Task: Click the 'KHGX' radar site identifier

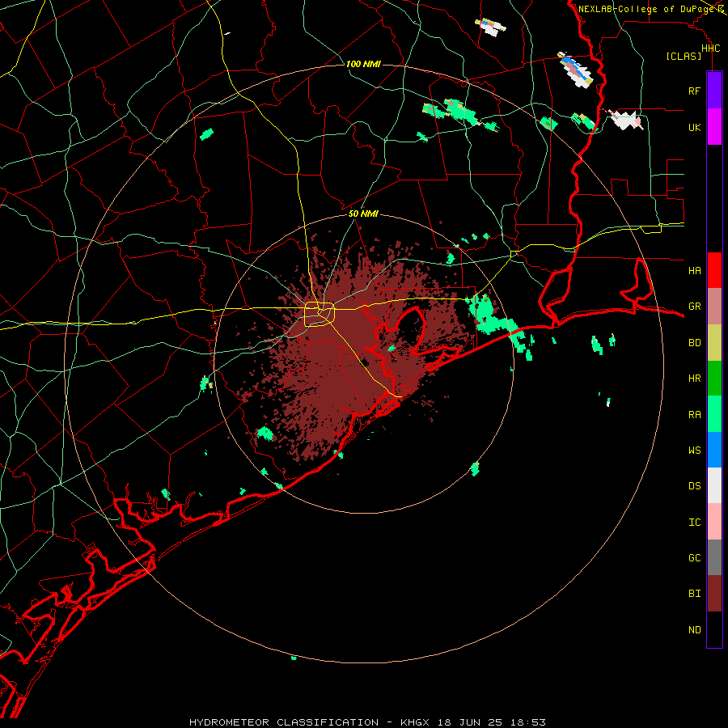Action: 415,722
